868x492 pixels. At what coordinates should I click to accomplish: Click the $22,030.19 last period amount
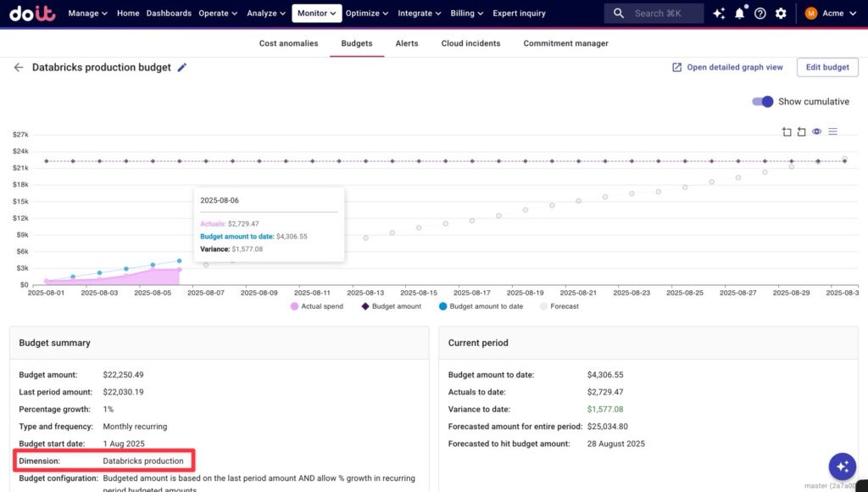pyautogui.click(x=123, y=392)
